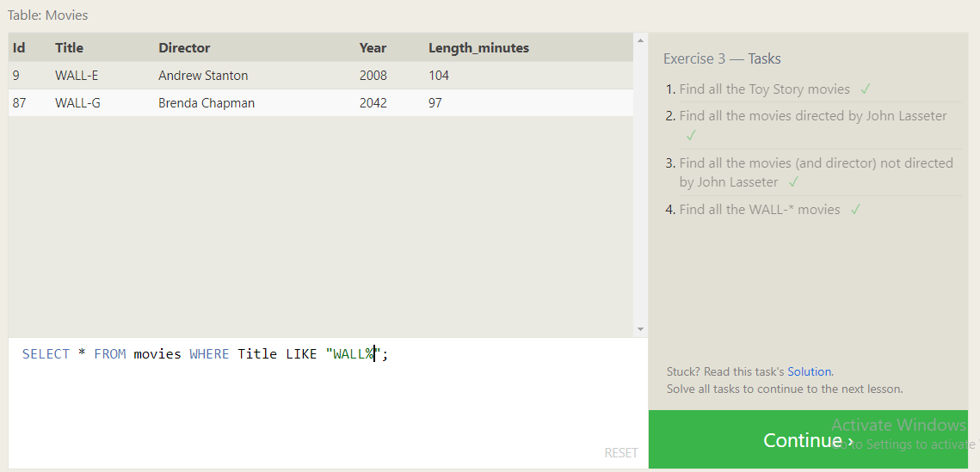Click the Exercise 3 — Tasks heading
The height and width of the screenshot is (472, 980).
point(722,58)
